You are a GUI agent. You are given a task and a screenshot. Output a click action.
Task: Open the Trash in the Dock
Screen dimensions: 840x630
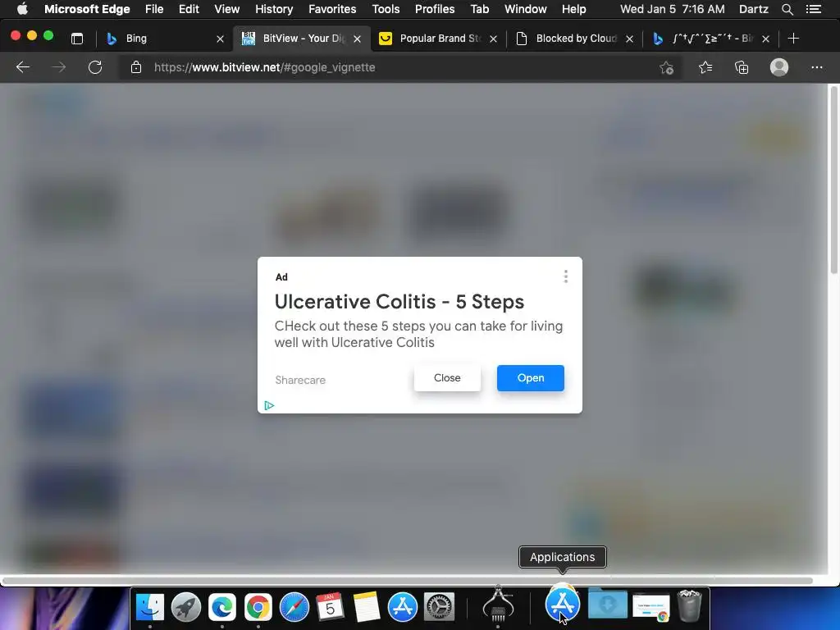click(689, 606)
